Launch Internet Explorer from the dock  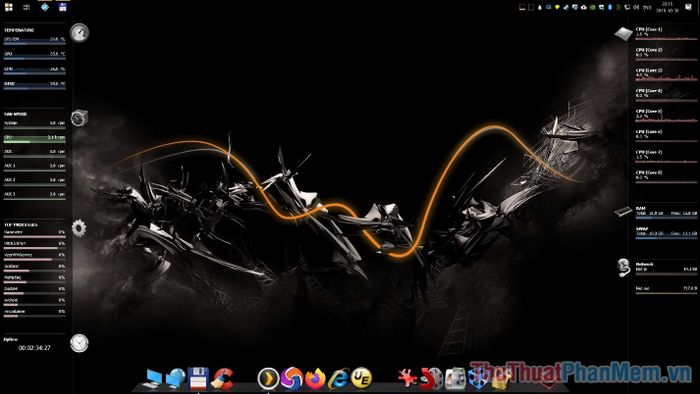[338, 379]
